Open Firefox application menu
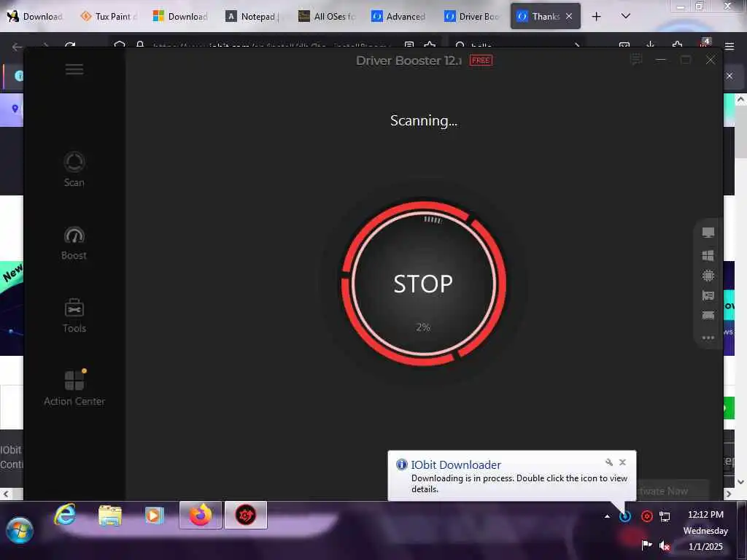This screenshot has width=747, height=560. point(729,46)
